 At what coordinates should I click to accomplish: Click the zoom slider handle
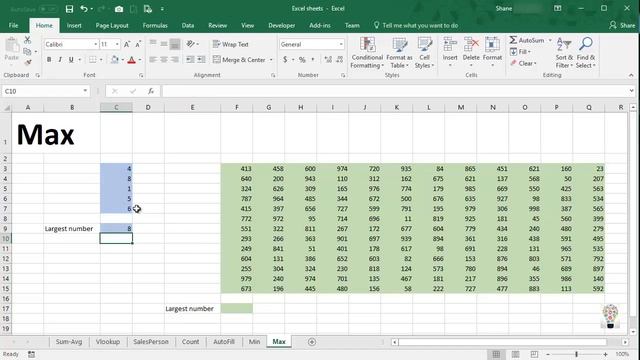click(576, 354)
